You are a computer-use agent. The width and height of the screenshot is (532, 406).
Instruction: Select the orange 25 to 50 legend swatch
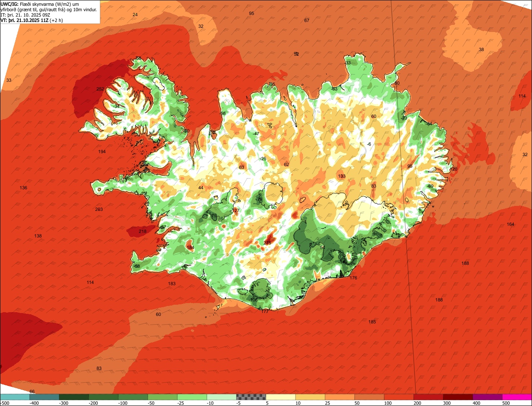(340, 396)
